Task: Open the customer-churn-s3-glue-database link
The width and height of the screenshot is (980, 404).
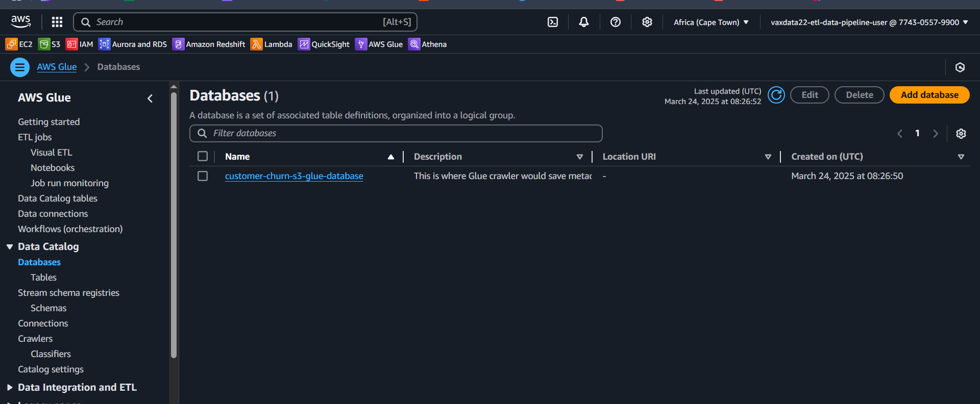Action: click(x=294, y=176)
